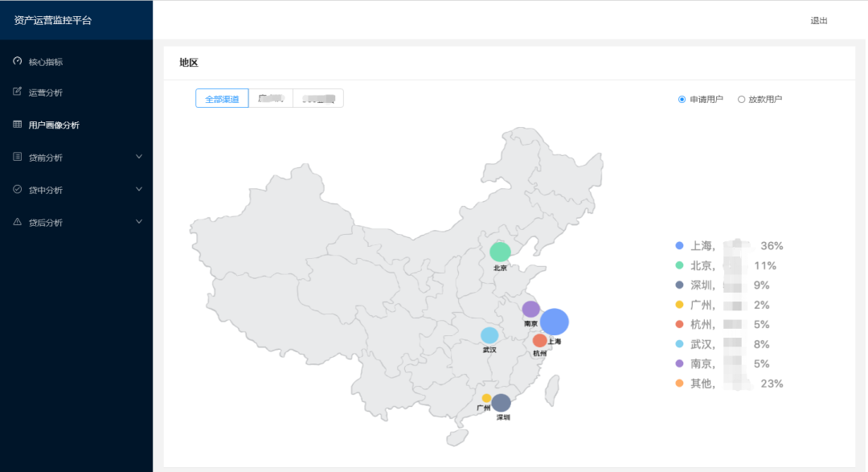868x472 pixels.
Task: Click the 贷前分析 list icon
Action: point(17,157)
